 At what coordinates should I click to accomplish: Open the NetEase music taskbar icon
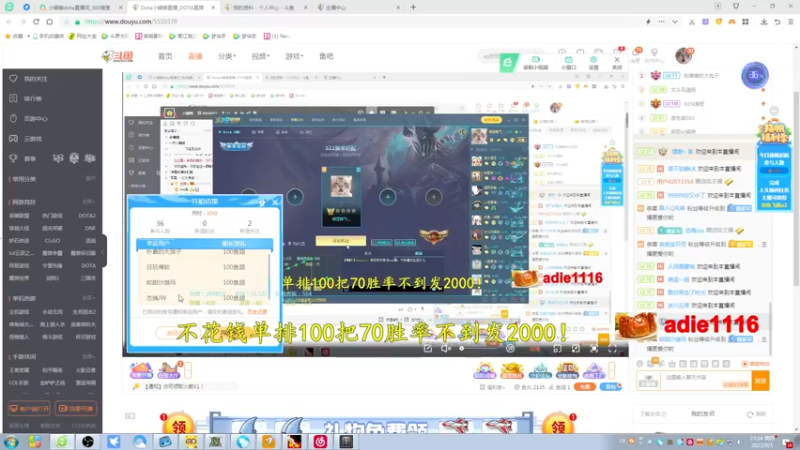tap(320, 442)
